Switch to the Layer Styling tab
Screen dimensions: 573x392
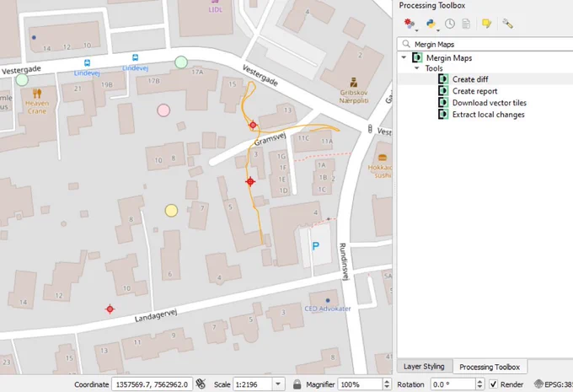(424, 367)
